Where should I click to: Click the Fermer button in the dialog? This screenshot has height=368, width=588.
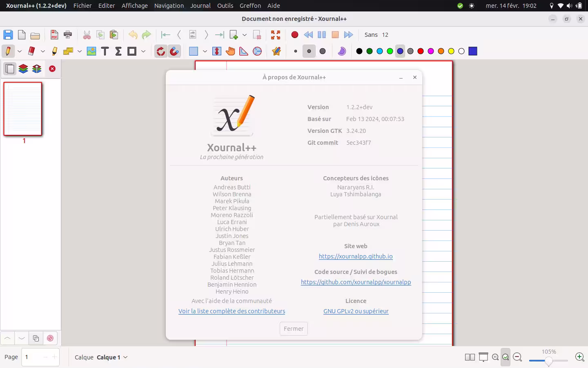pyautogui.click(x=294, y=329)
